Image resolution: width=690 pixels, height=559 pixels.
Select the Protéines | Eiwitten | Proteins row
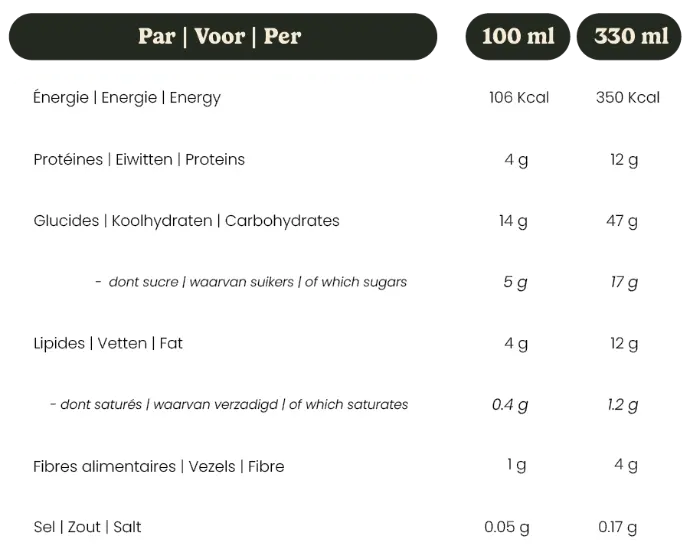pyautogui.click(x=139, y=159)
